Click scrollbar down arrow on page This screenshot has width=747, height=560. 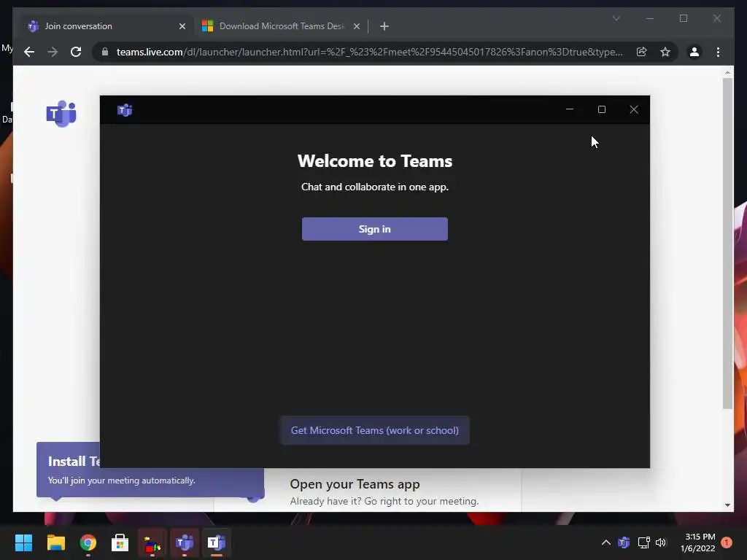coord(727,505)
